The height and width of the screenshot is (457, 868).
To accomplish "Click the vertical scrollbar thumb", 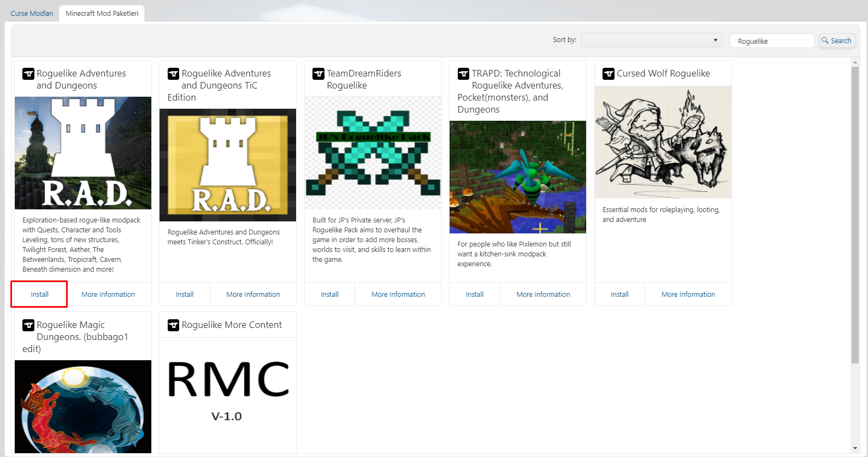I will (855, 213).
